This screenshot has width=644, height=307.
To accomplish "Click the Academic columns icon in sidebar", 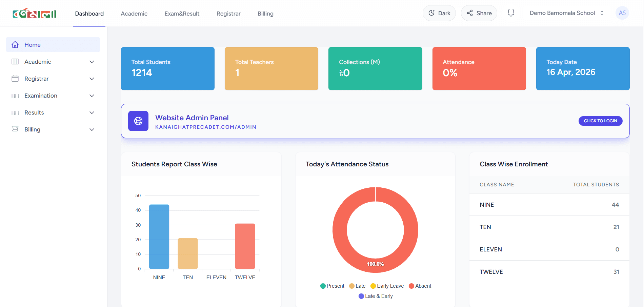I will pos(15,61).
